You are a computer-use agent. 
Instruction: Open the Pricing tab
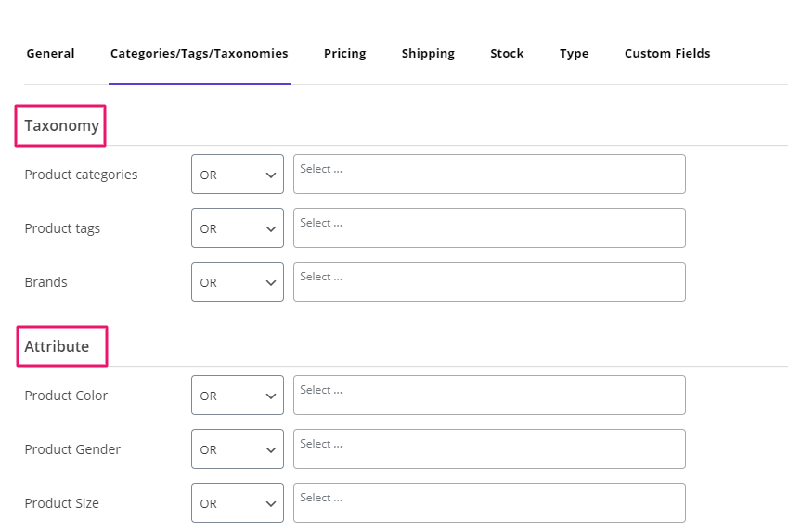344,53
